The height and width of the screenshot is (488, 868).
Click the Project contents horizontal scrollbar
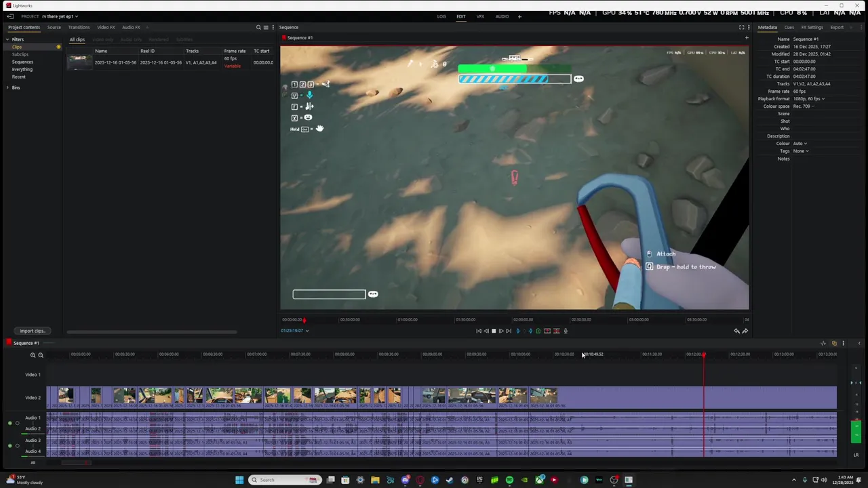click(151, 332)
